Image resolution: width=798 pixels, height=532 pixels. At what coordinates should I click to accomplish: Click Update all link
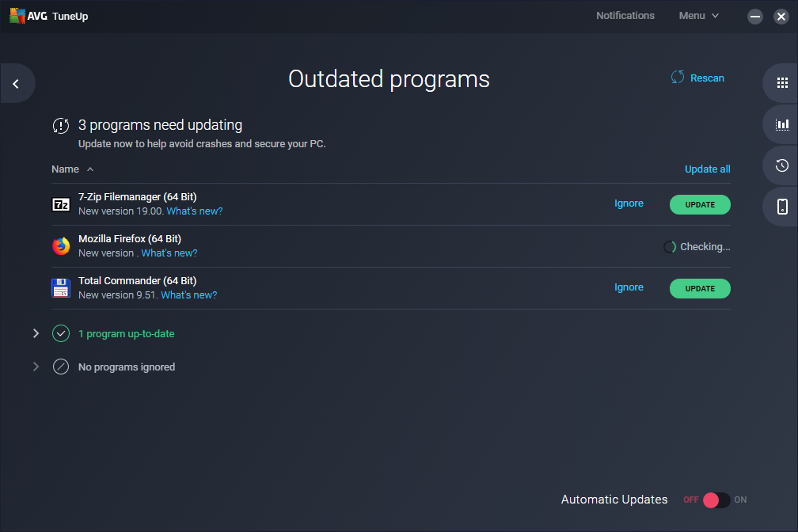(707, 169)
